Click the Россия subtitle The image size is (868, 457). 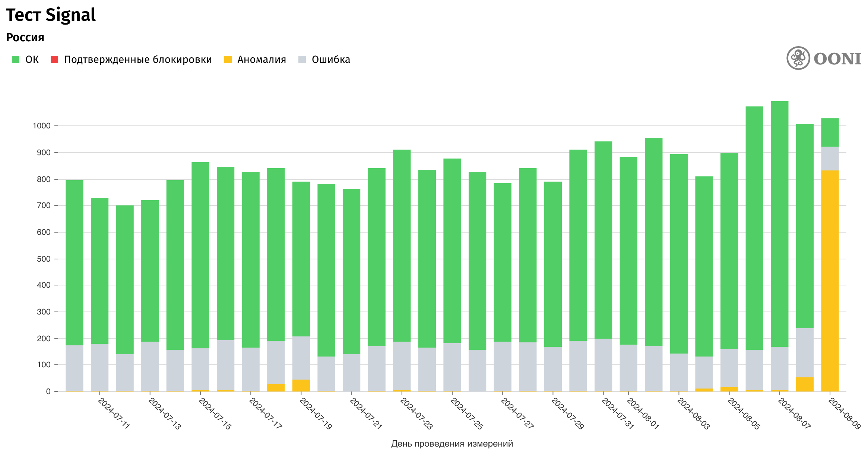point(25,37)
